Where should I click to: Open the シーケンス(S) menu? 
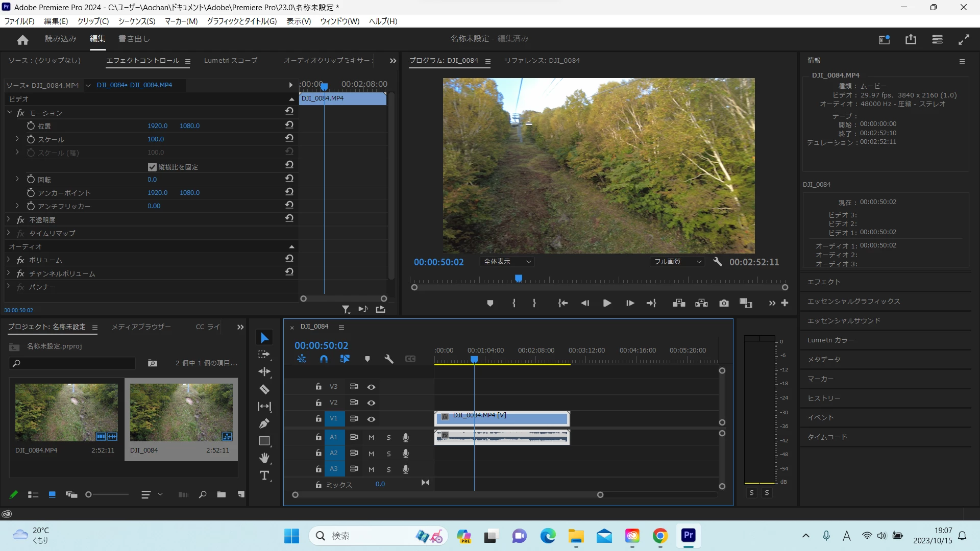[136, 21]
